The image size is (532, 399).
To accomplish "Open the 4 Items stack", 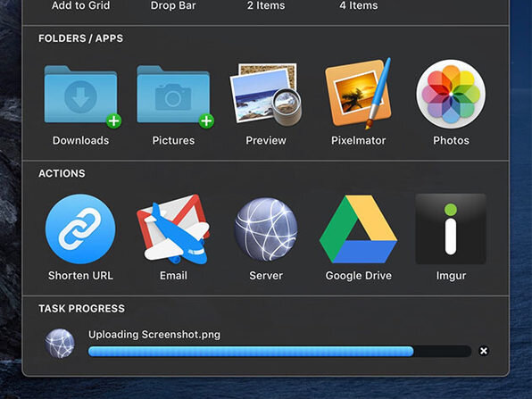I will (359, 5).
